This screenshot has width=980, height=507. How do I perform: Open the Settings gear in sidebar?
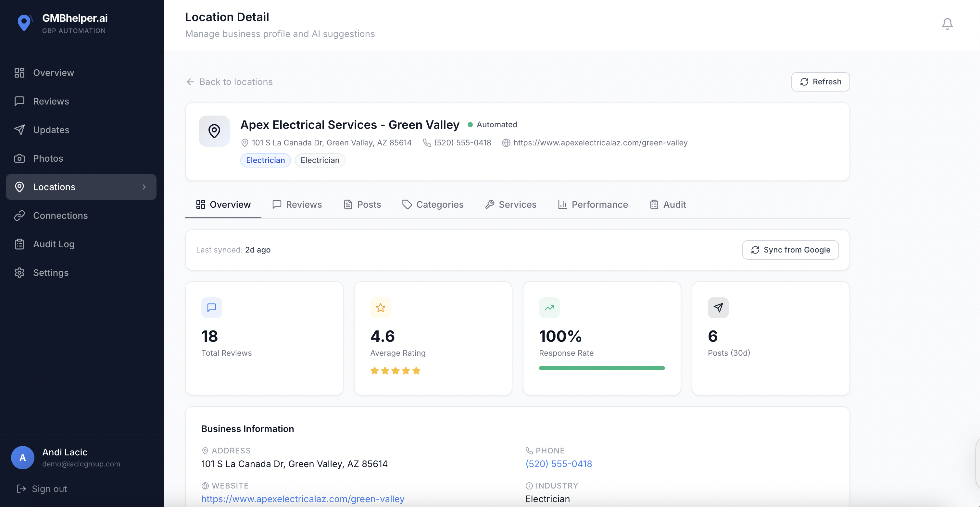[20, 273]
